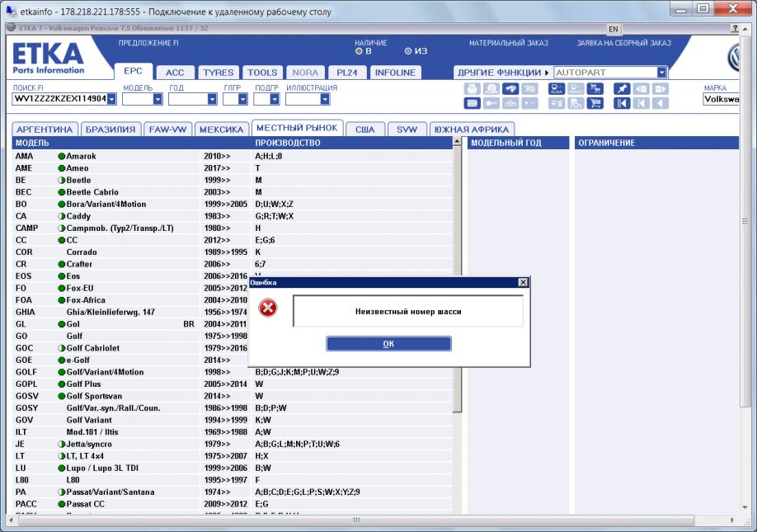
Task: Click the ПРЕДЛОЖЕНИЕ FI header link
Action: pos(148,43)
